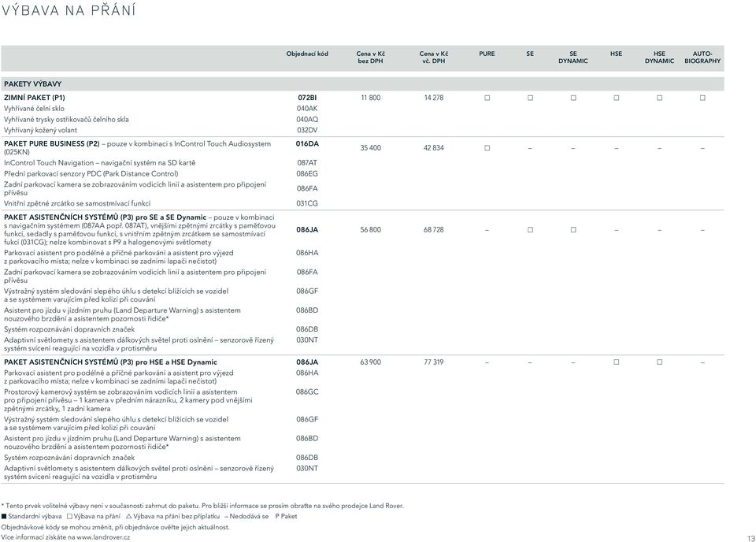Screen dimensions: 756x542
Task: Click the PAKETY VÝBAVY section heading
Action: point(33,84)
